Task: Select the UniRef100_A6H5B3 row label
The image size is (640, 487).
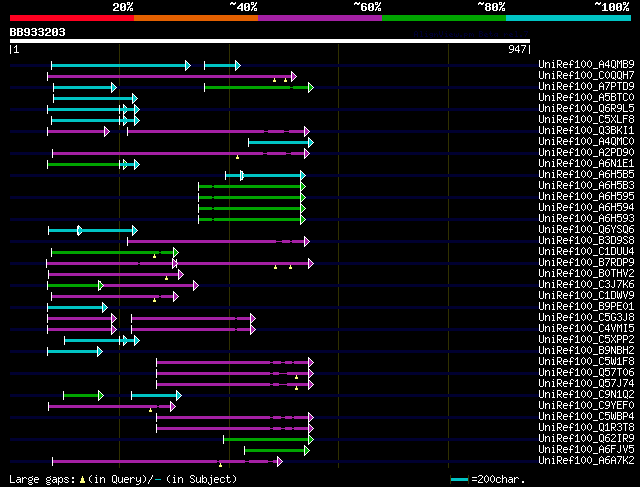Action: pos(586,185)
